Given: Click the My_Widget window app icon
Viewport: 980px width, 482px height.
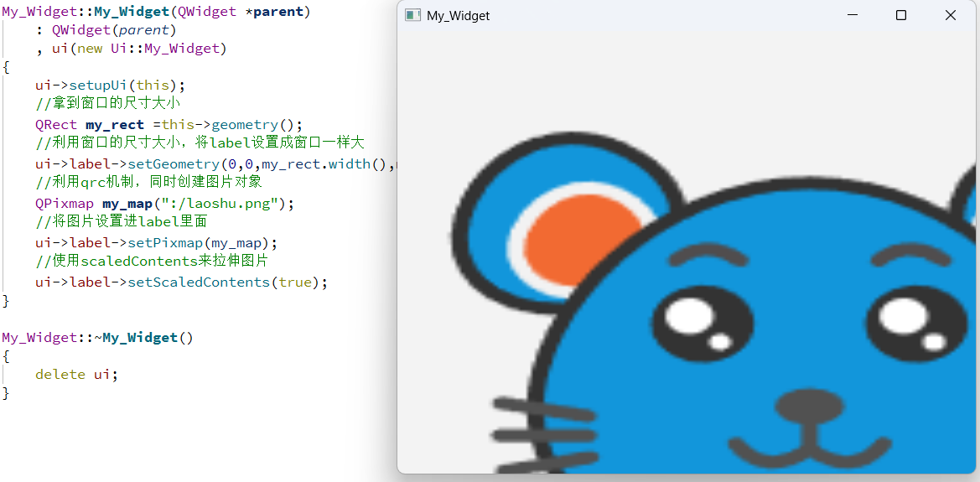Looking at the screenshot, I should pyautogui.click(x=412, y=16).
